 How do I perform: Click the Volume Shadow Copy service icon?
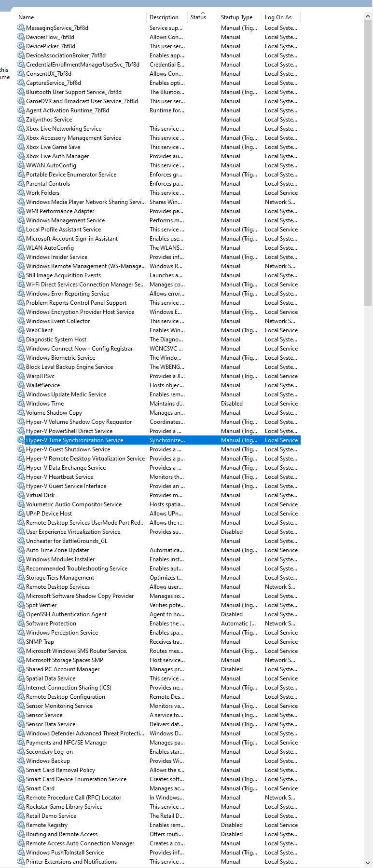[21, 413]
